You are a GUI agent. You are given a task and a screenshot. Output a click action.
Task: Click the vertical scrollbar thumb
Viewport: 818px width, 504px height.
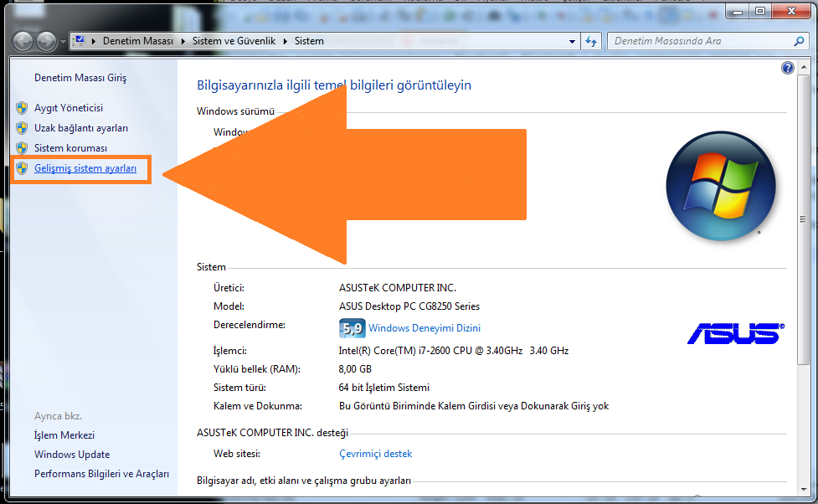(x=803, y=219)
